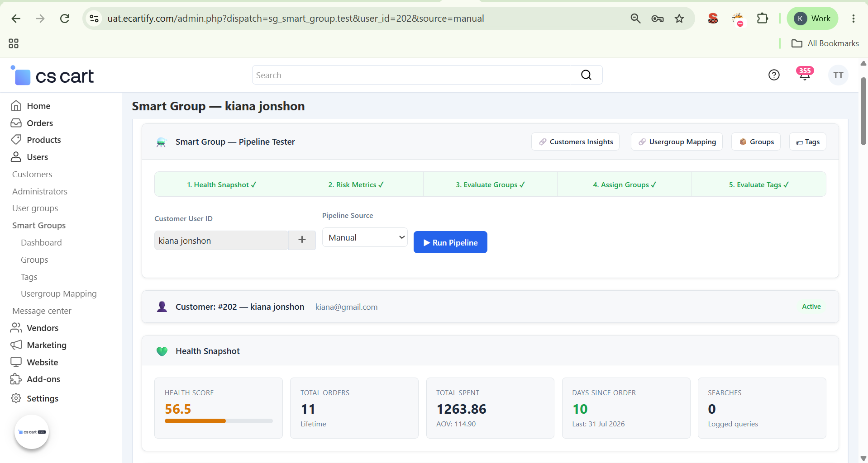Open the All Bookmarks folder
868x463 pixels.
point(825,43)
